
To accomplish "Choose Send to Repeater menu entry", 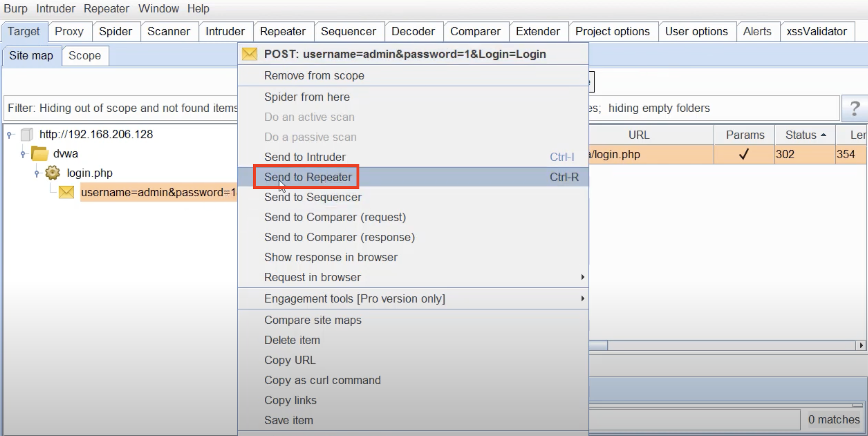I will click(x=308, y=177).
